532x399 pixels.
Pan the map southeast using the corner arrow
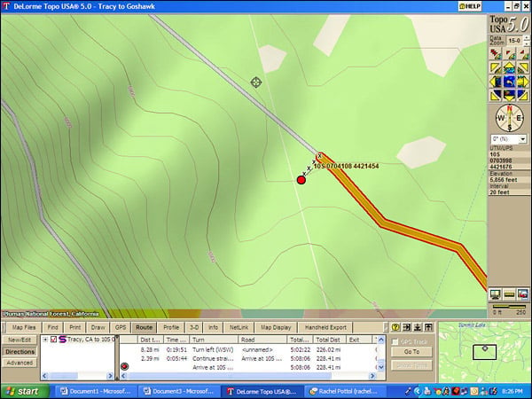click(522, 96)
